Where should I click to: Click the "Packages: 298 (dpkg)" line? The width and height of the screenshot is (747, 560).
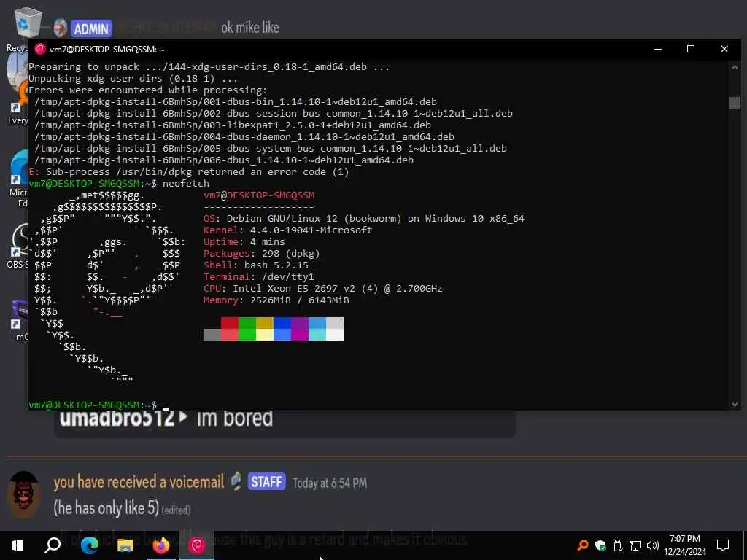262,253
